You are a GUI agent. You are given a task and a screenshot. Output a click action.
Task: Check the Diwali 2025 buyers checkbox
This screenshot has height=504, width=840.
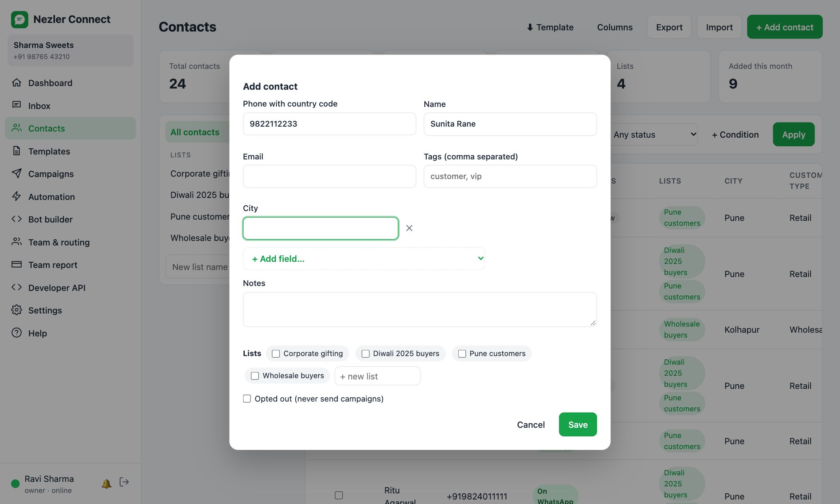coord(366,354)
